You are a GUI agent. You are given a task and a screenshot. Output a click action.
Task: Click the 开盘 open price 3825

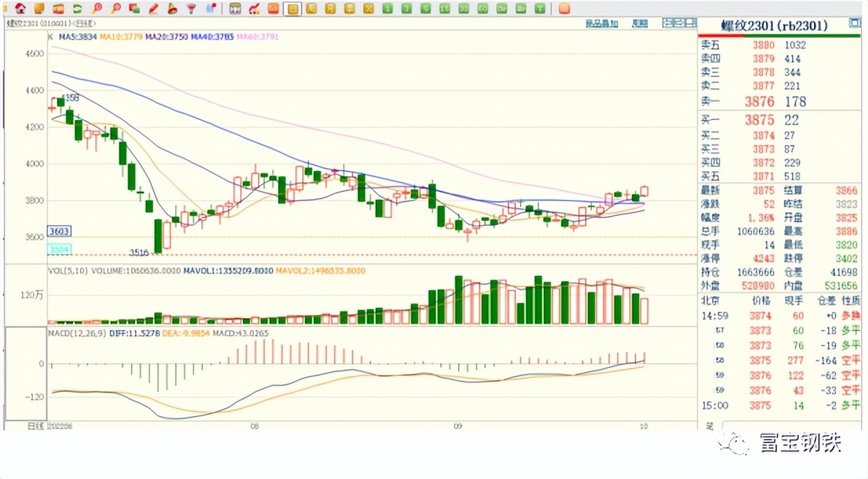pyautogui.click(x=847, y=217)
